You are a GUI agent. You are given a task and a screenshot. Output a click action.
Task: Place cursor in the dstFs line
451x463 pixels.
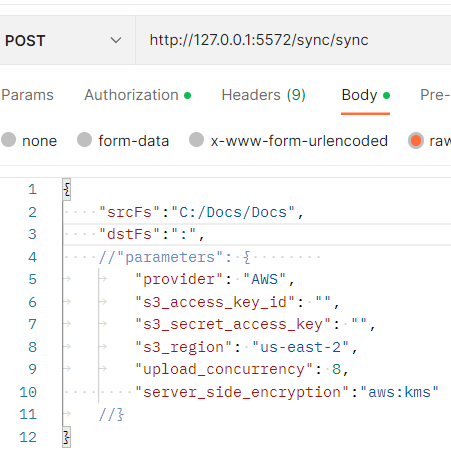coord(257,234)
